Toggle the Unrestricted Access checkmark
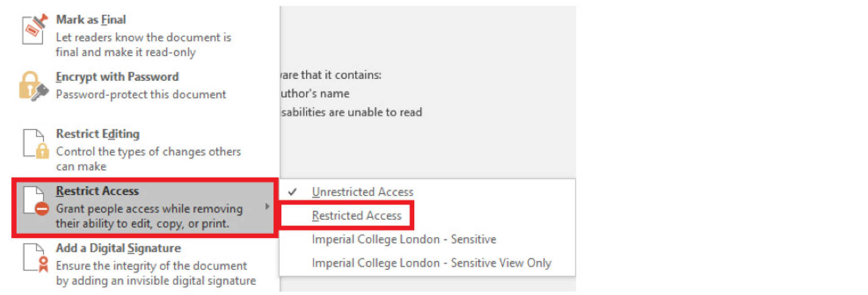The width and height of the screenshot is (868, 295). click(x=293, y=192)
